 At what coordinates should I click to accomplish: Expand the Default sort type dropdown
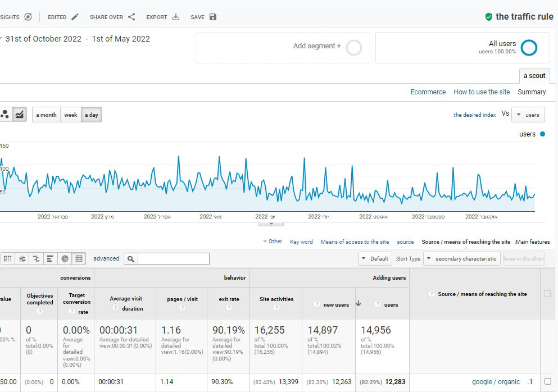(375, 259)
